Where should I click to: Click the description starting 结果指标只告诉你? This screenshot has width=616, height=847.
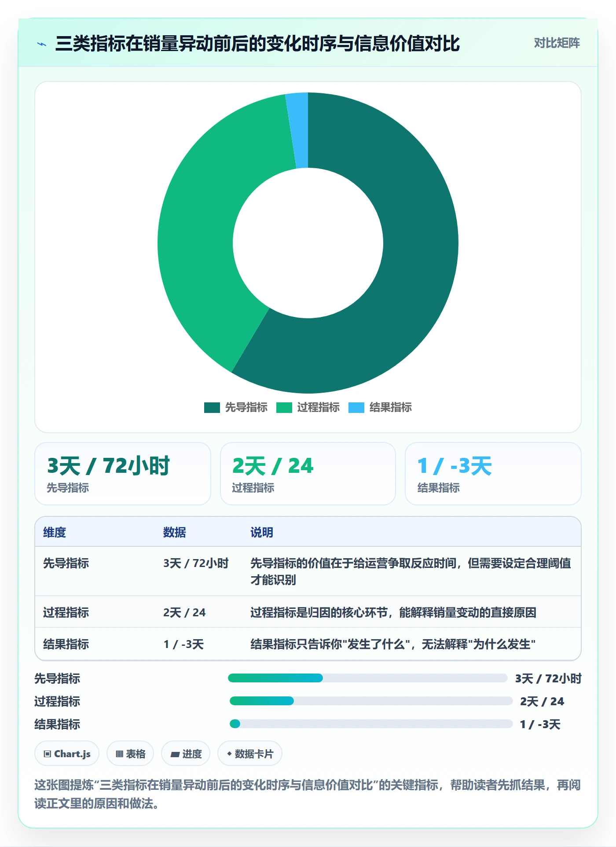pyautogui.click(x=393, y=644)
